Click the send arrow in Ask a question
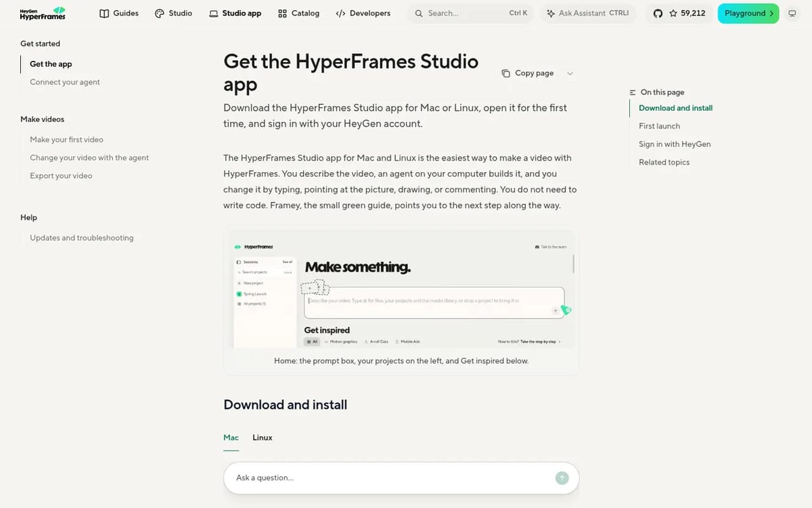 (562, 478)
